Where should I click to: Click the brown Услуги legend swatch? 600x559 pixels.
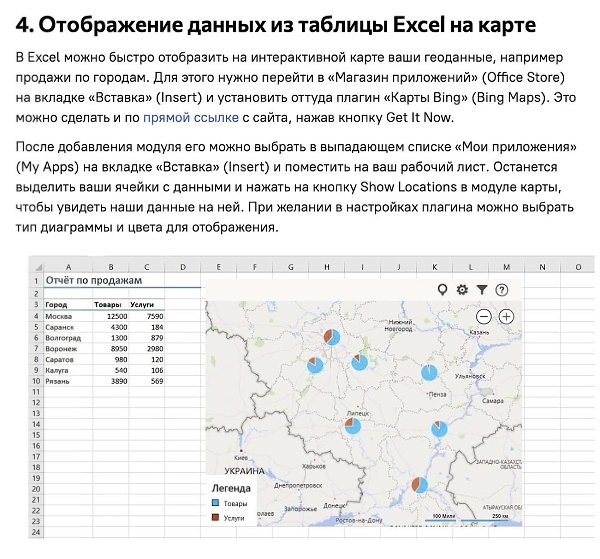[x=214, y=518]
